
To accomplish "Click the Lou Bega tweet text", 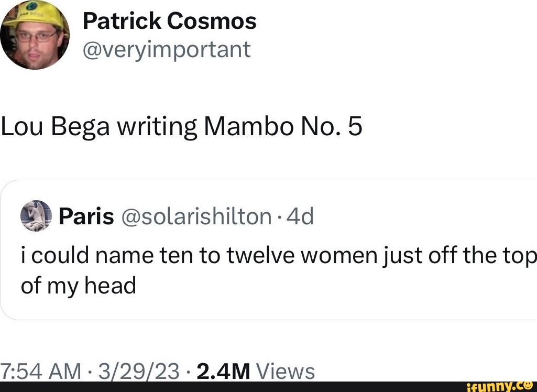I will pos(182,126).
